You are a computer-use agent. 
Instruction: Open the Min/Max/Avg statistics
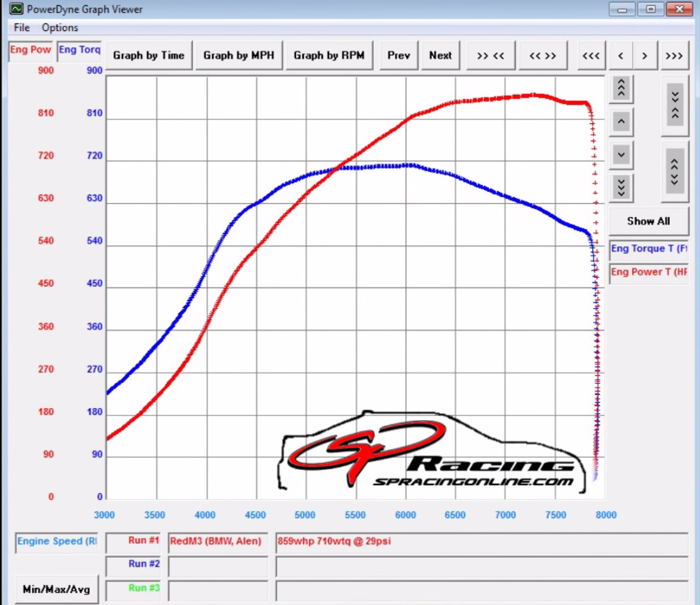click(x=56, y=590)
